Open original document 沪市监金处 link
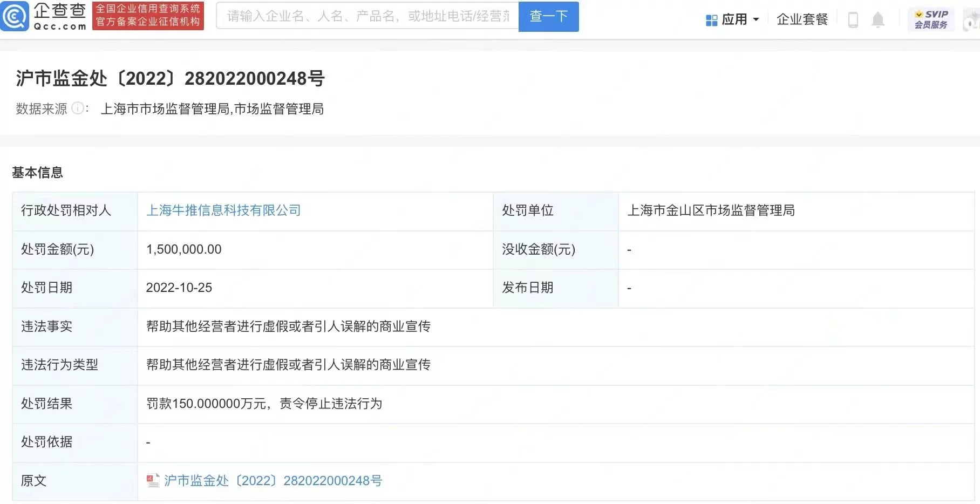The width and height of the screenshot is (980, 504). coord(273,480)
